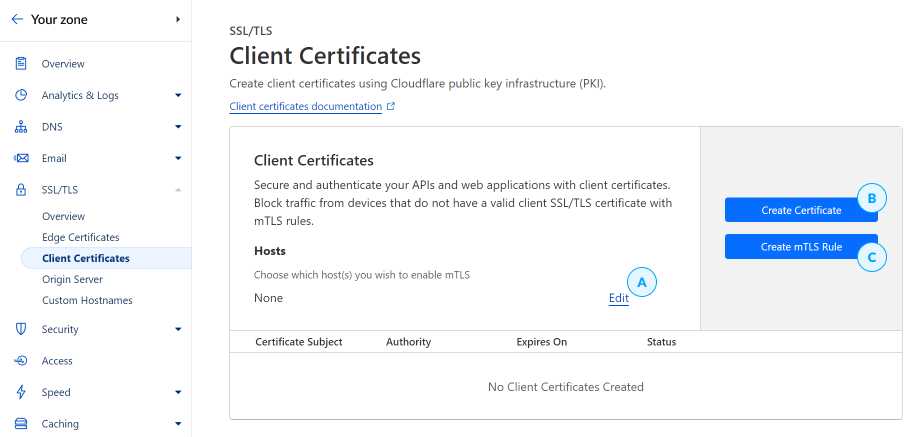Click the Caching storage icon
The height and width of the screenshot is (437, 914).
click(x=21, y=424)
